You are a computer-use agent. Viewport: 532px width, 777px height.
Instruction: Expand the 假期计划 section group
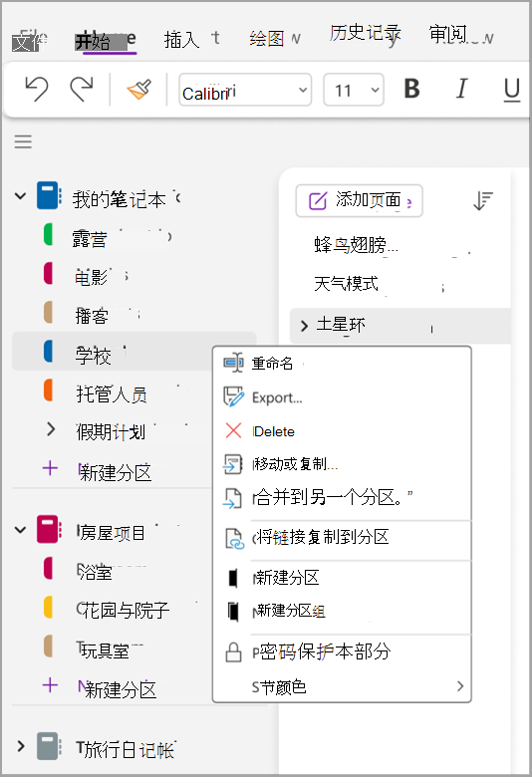pyautogui.click(x=51, y=429)
